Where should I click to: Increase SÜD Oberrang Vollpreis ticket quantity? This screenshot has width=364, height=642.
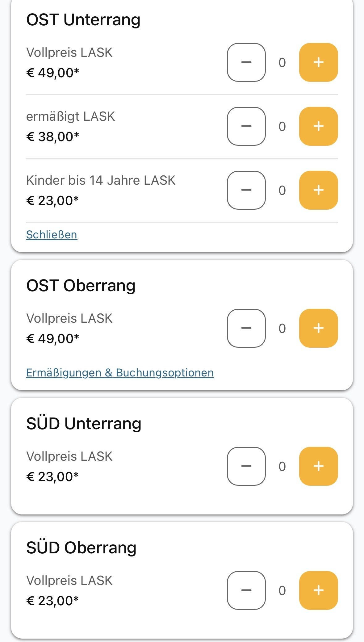(x=318, y=590)
